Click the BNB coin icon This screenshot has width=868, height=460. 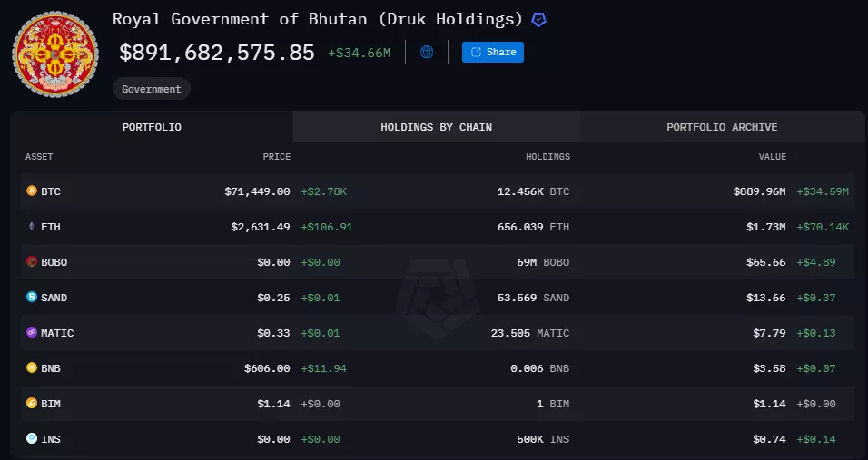[32, 368]
